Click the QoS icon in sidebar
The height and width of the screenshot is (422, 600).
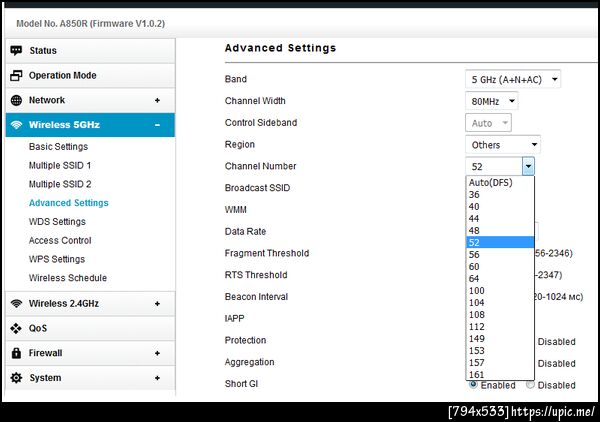(x=16, y=328)
